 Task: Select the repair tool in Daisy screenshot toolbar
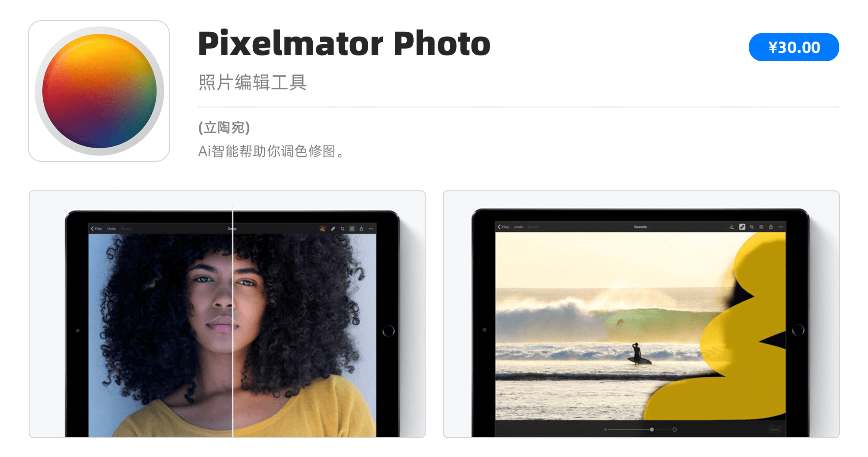click(x=333, y=229)
